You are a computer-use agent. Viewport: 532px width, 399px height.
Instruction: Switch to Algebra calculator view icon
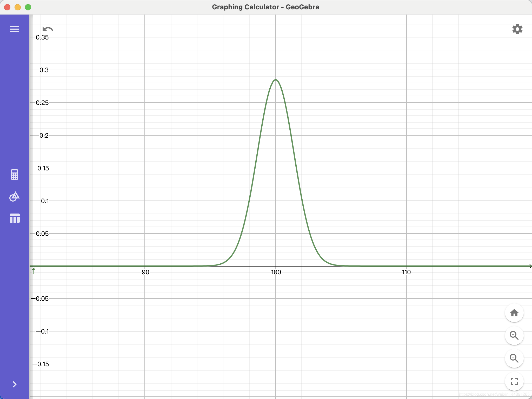(15, 175)
